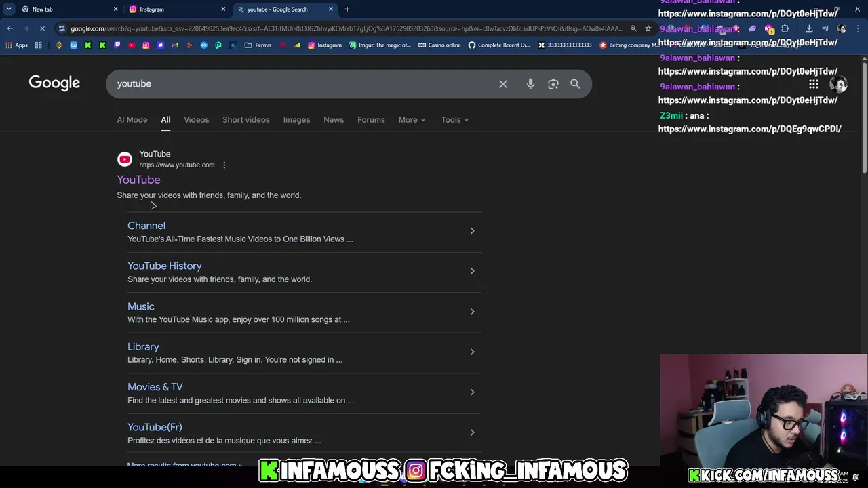Open the 33333333333333 bookmark
Viewport: 868px width, 488px height.
[x=564, y=45]
